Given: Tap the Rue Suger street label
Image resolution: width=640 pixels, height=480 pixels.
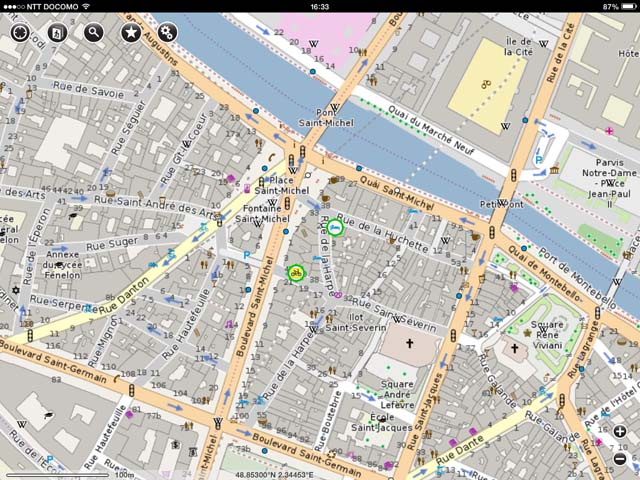Looking at the screenshot, I should [x=112, y=244].
